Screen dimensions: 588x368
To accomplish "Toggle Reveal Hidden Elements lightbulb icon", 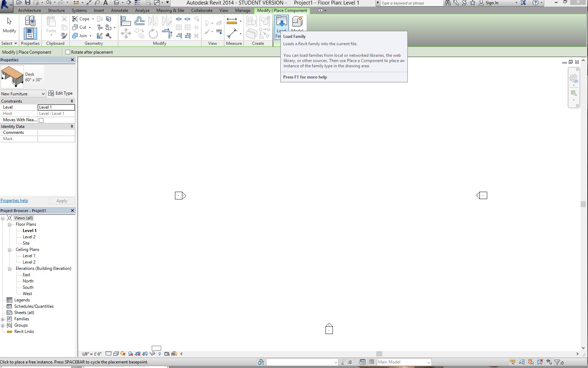I will click(x=160, y=354).
